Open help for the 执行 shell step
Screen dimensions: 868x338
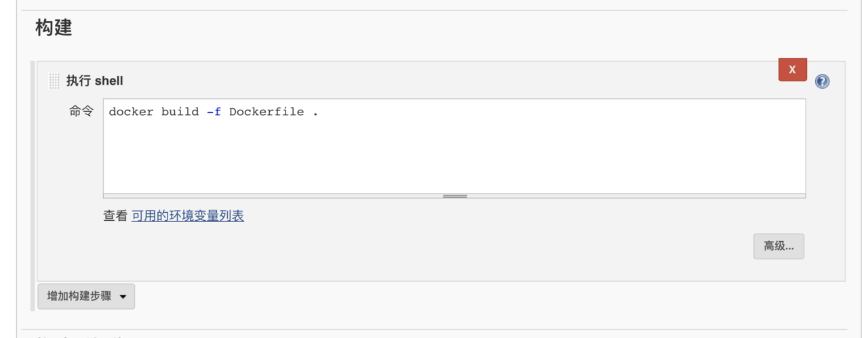point(822,81)
